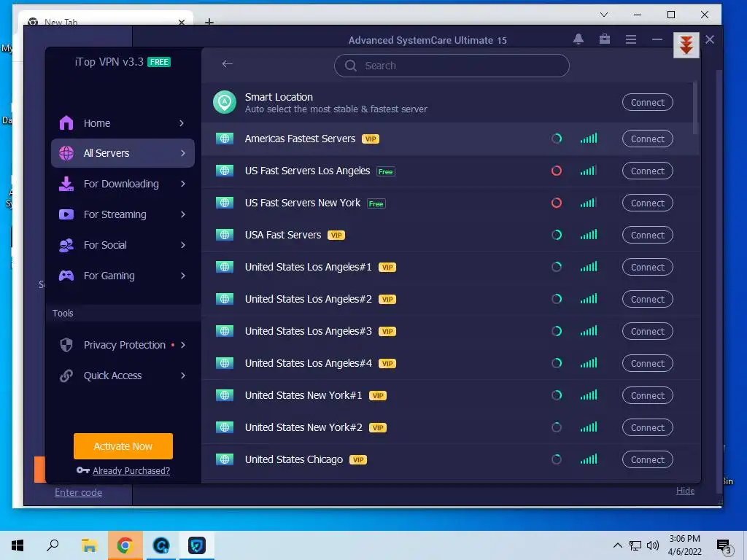Connect to United States New York#2
The height and width of the screenshot is (560, 747).
pyautogui.click(x=648, y=427)
